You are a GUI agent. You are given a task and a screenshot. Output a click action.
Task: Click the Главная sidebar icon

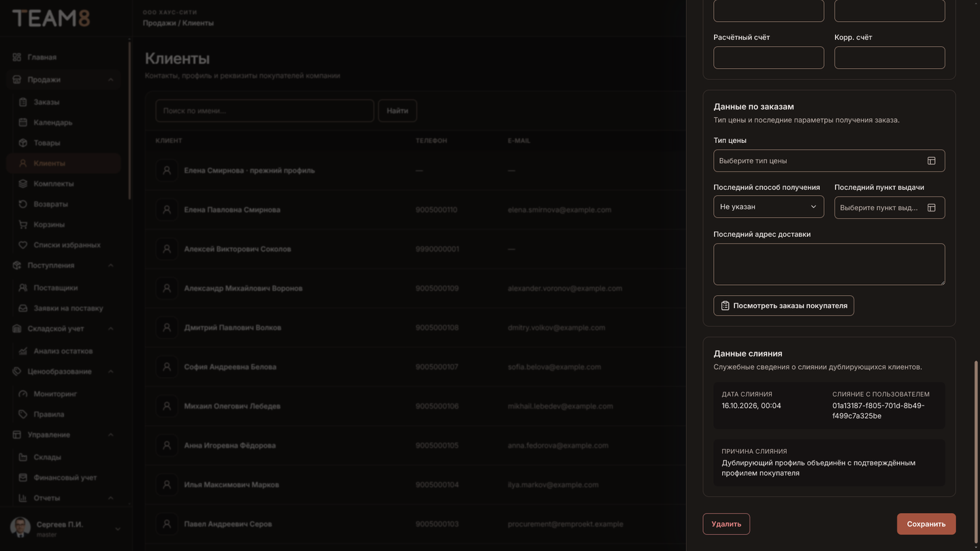17,57
